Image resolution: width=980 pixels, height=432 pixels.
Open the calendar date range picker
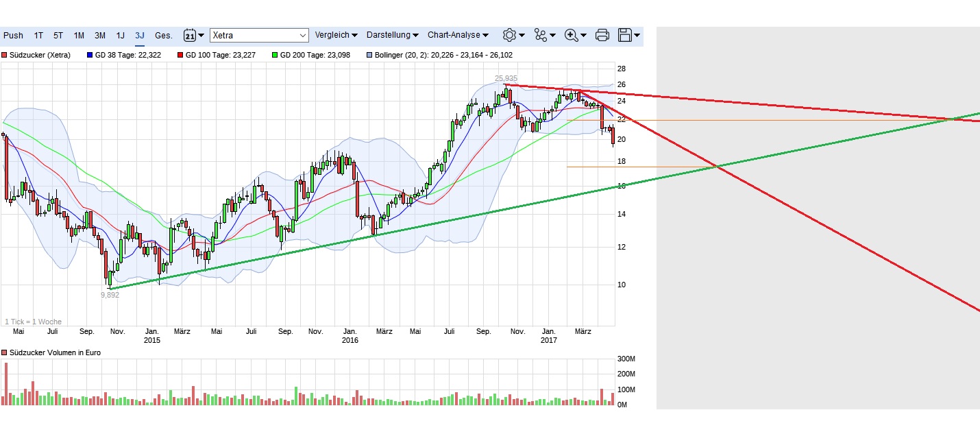[x=193, y=35]
